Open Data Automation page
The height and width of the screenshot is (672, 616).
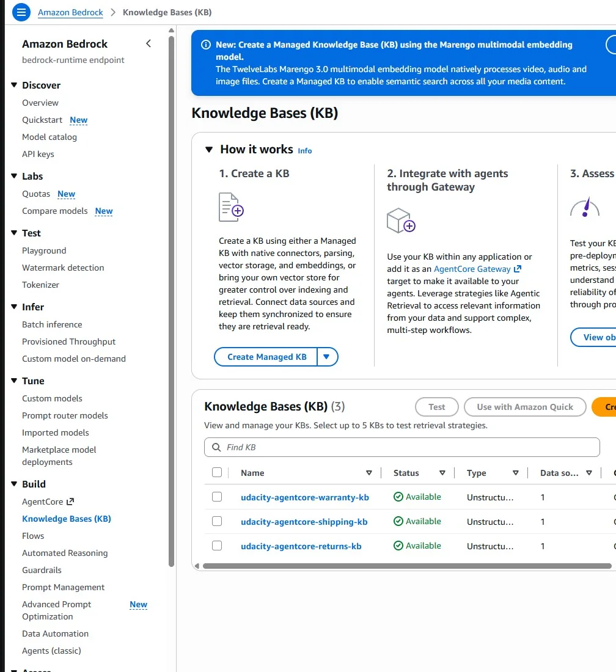[x=55, y=634]
